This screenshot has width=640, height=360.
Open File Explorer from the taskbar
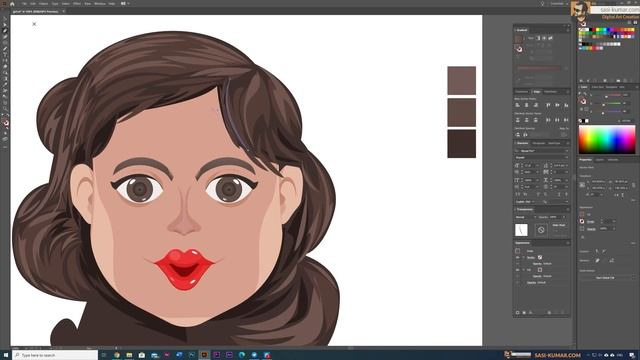(129, 355)
